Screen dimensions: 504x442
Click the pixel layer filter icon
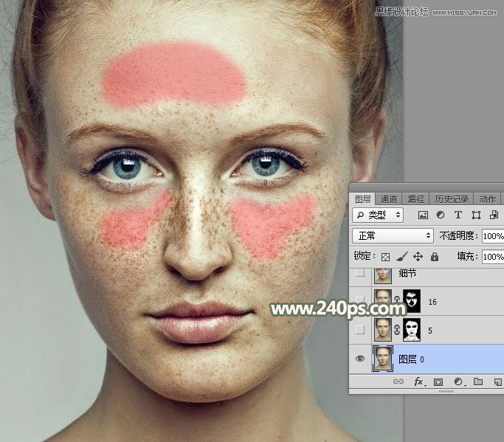(423, 215)
